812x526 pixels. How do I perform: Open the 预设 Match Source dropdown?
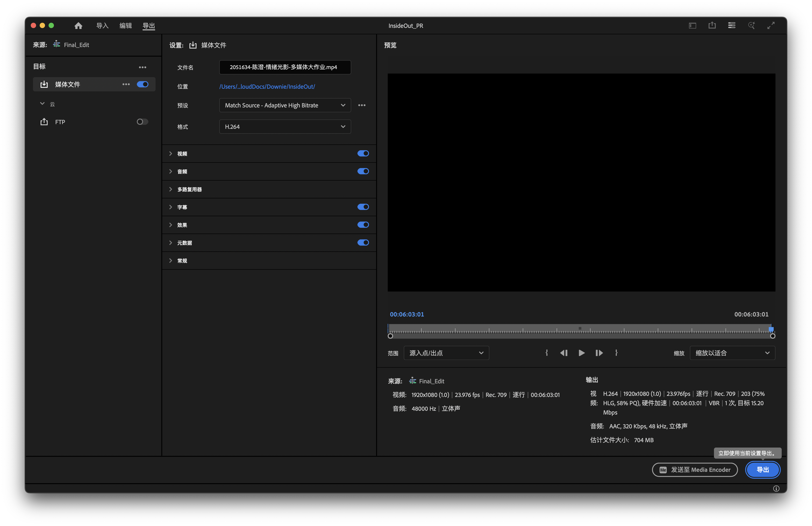285,105
